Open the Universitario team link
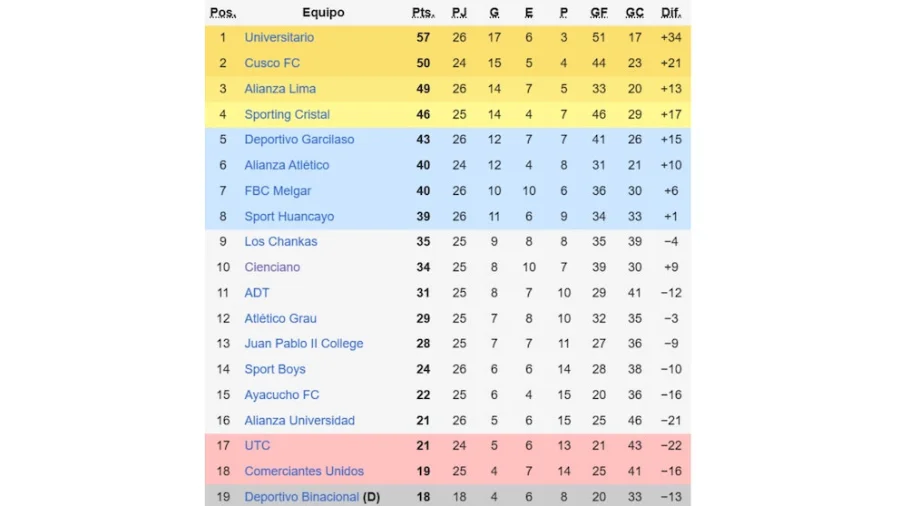900x506 pixels. (x=279, y=38)
